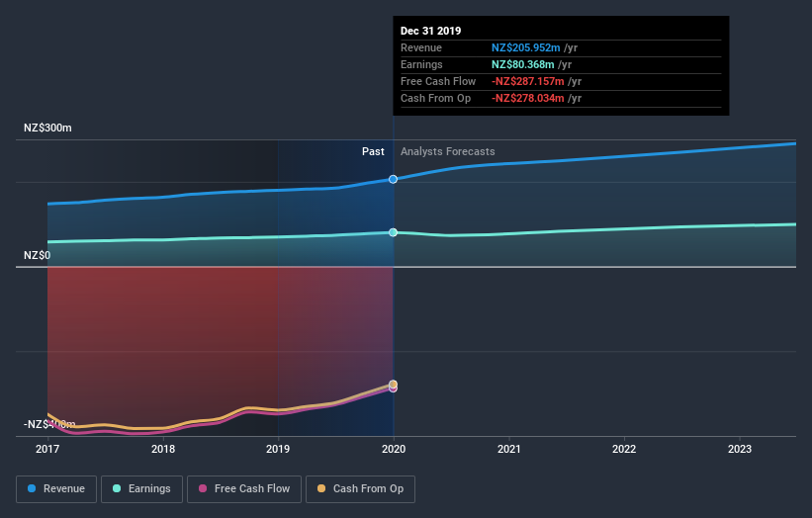Click the blue Revenue legend dot
This screenshot has width=812, height=518.
(x=32, y=488)
